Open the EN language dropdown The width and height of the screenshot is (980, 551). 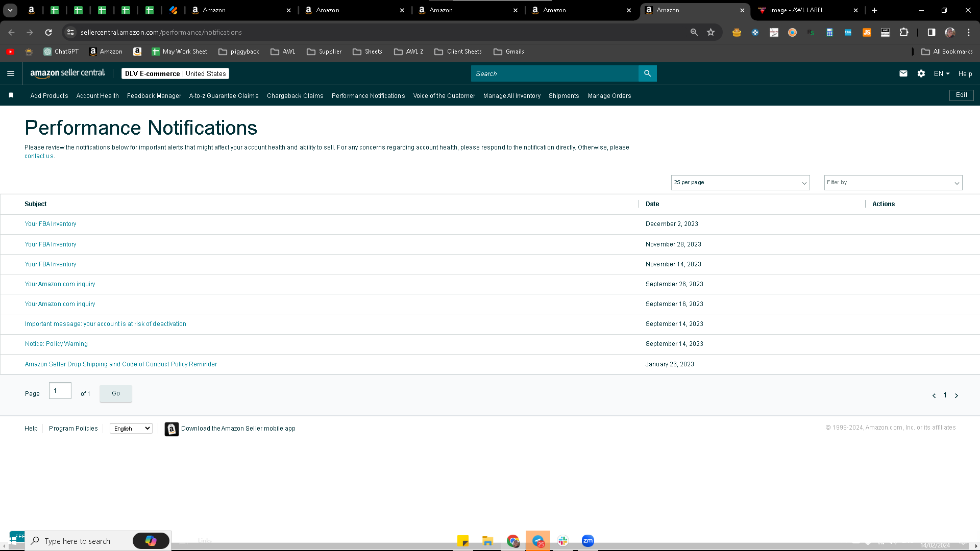[x=942, y=73]
